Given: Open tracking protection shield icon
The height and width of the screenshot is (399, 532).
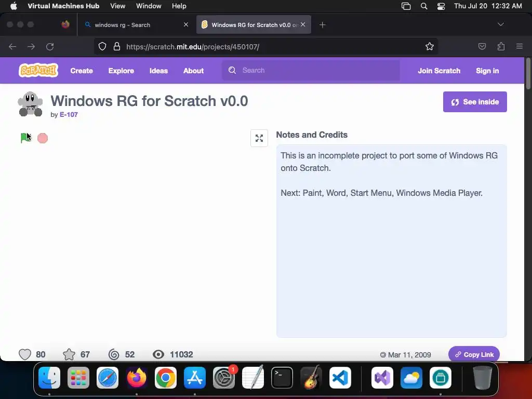Looking at the screenshot, I should (x=102, y=46).
